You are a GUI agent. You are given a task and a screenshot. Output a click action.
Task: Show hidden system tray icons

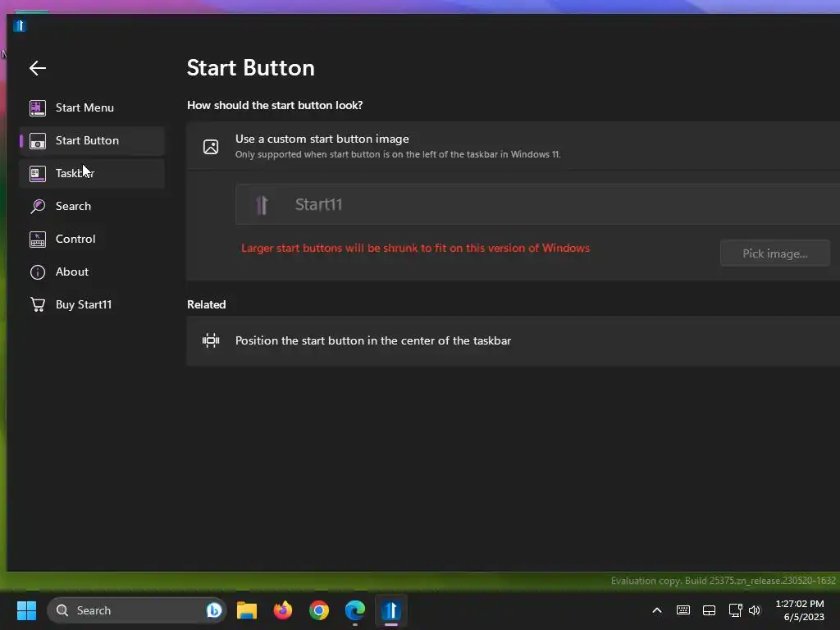click(657, 610)
